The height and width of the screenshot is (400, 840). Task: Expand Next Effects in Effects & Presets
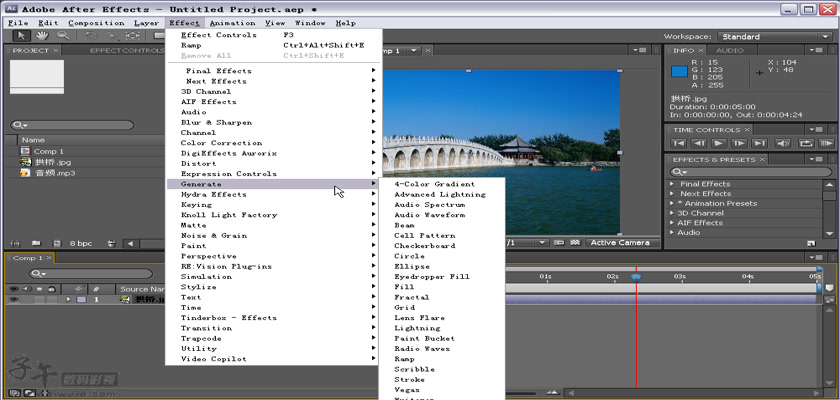[672, 193]
